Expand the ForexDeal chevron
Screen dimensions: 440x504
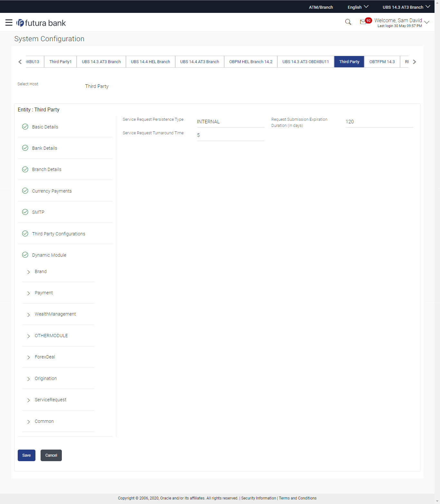tap(28, 357)
